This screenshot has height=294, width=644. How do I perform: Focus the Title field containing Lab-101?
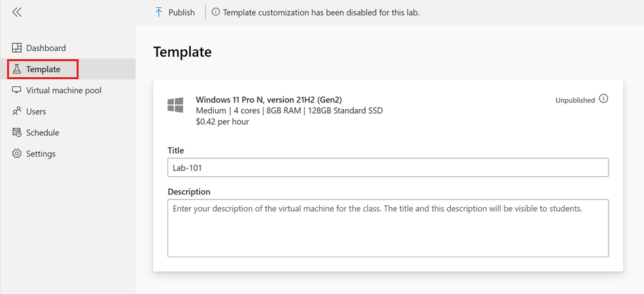[388, 168]
